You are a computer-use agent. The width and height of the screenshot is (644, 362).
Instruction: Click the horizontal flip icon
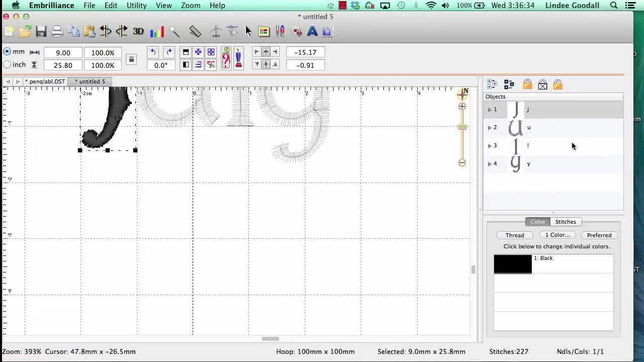pyautogui.click(x=105, y=31)
